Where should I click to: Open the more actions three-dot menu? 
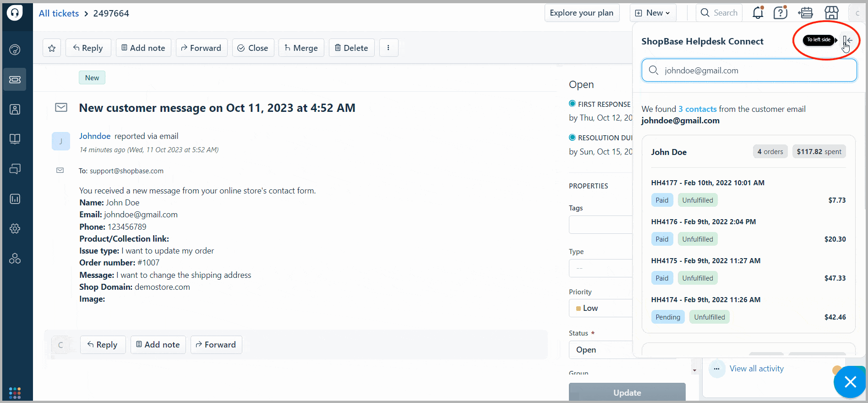click(388, 48)
